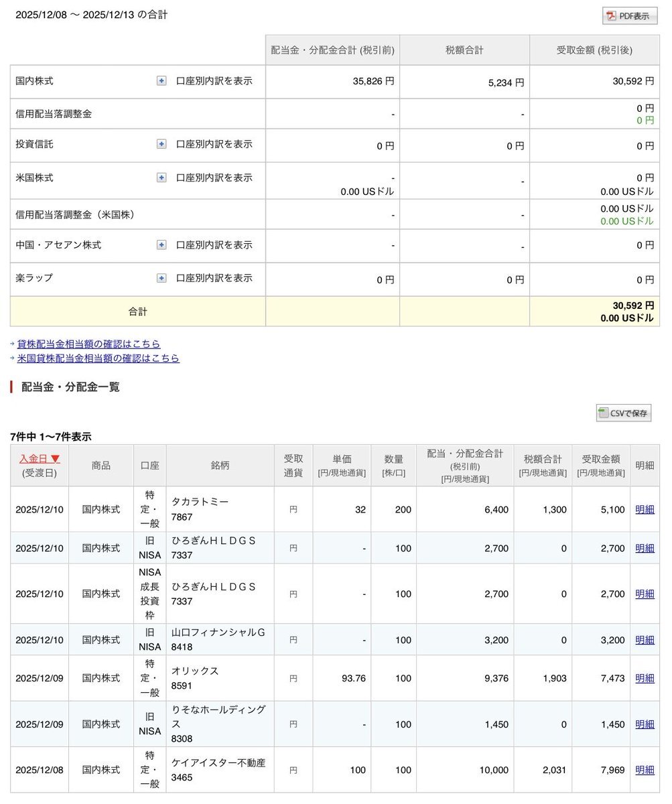Click the PDF表示 button
The height and width of the screenshot is (804, 672).
pyautogui.click(x=630, y=16)
